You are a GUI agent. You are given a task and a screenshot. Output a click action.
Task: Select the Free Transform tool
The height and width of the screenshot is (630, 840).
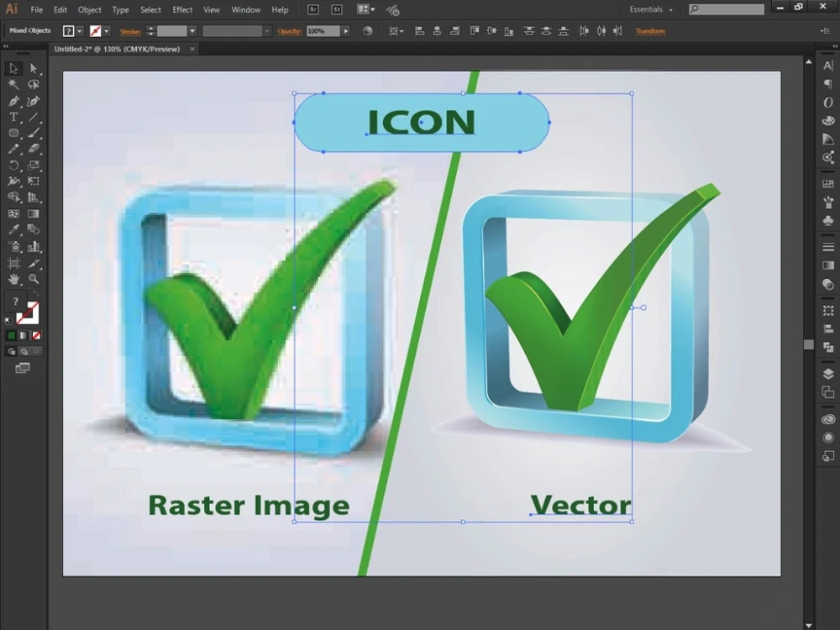point(34,181)
